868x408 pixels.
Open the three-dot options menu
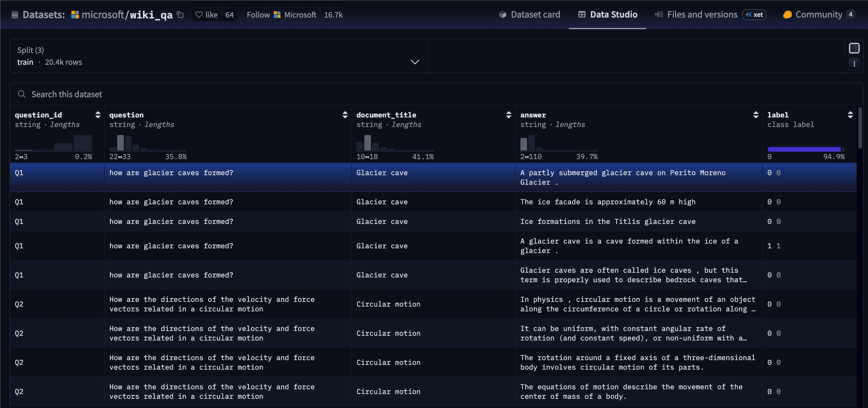click(855, 63)
